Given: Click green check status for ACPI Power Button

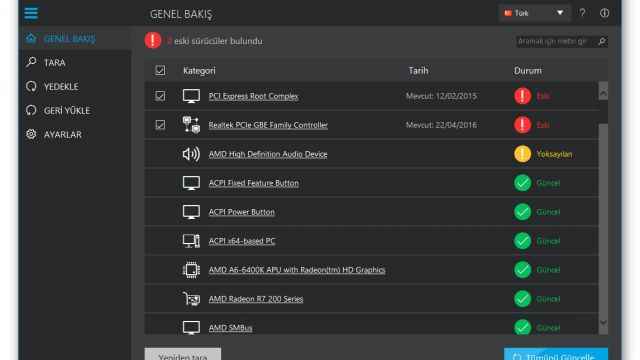Looking at the screenshot, I should (x=522, y=212).
